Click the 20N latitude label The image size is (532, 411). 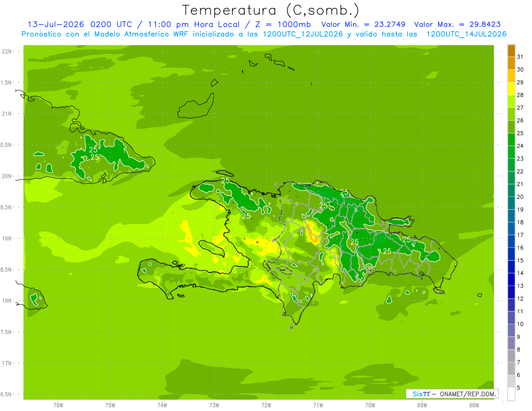(7, 176)
